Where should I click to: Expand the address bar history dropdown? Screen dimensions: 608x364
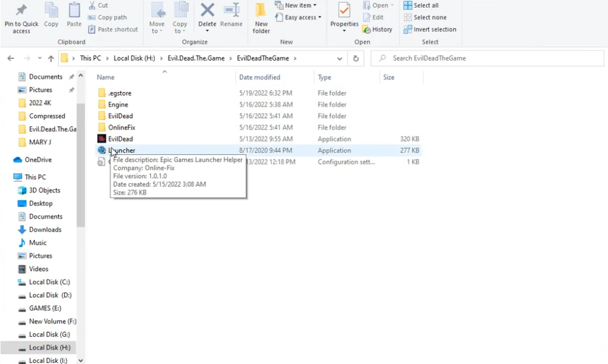(339, 59)
